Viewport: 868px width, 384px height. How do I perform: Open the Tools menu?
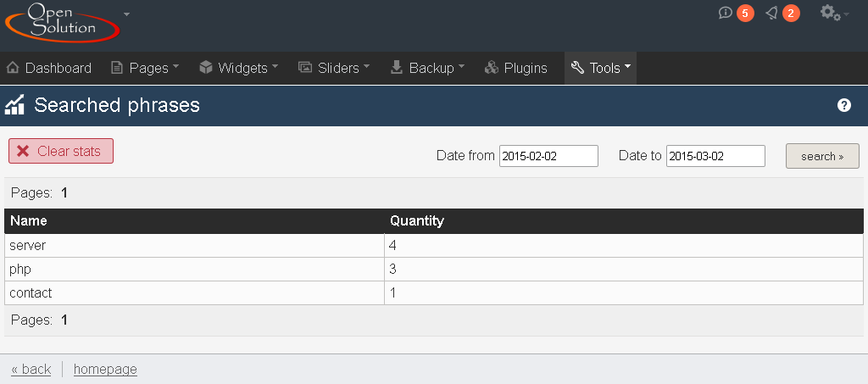pos(600,68)
